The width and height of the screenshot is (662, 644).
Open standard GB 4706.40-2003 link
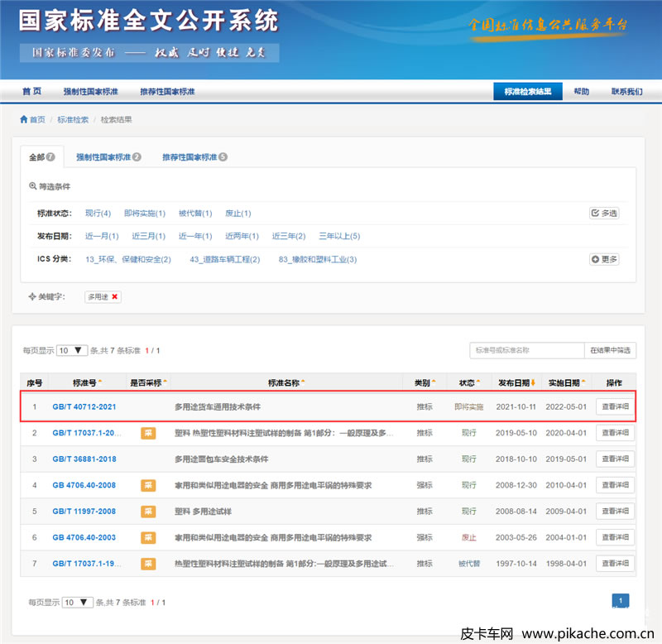pos(84,537)
